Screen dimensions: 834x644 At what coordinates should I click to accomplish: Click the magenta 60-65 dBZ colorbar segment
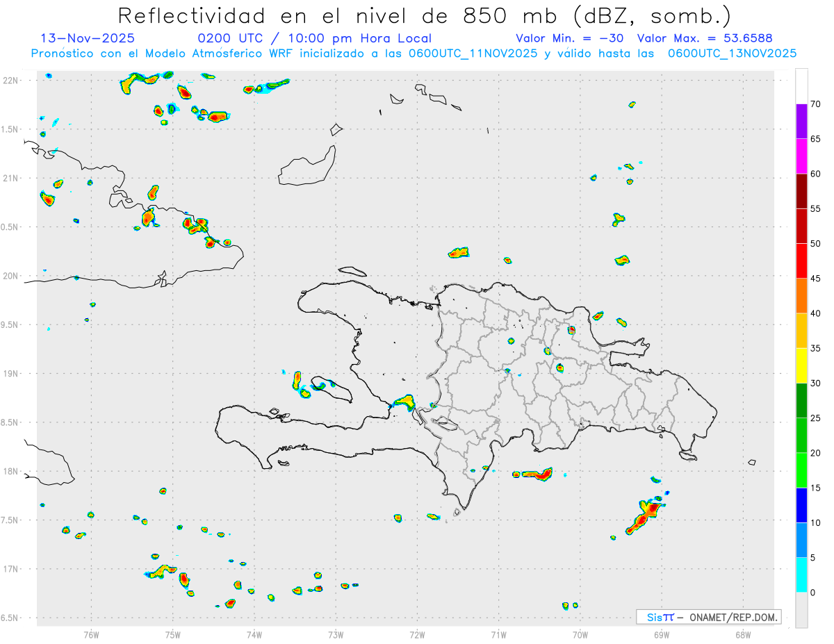801,156
